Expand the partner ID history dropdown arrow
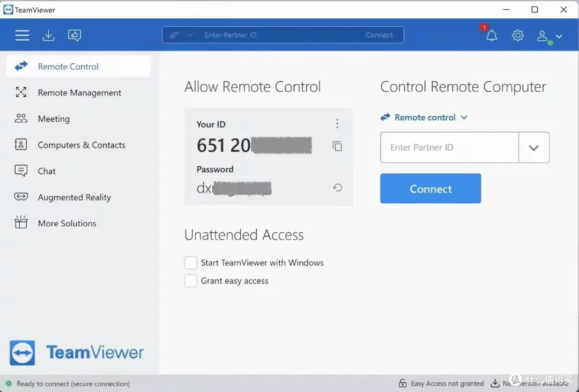This screenshot has height=392, width=579. (533, 148)
